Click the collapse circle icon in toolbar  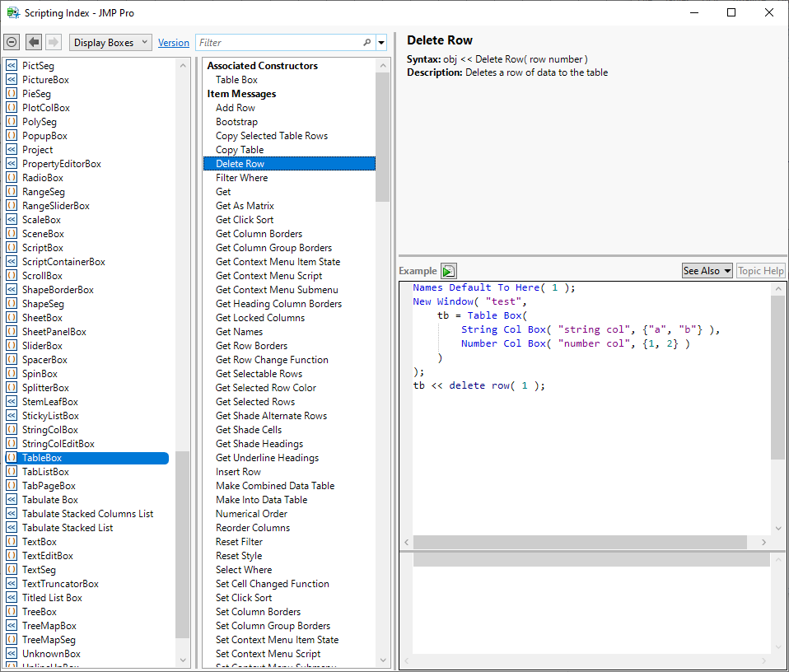click(12, 42)
